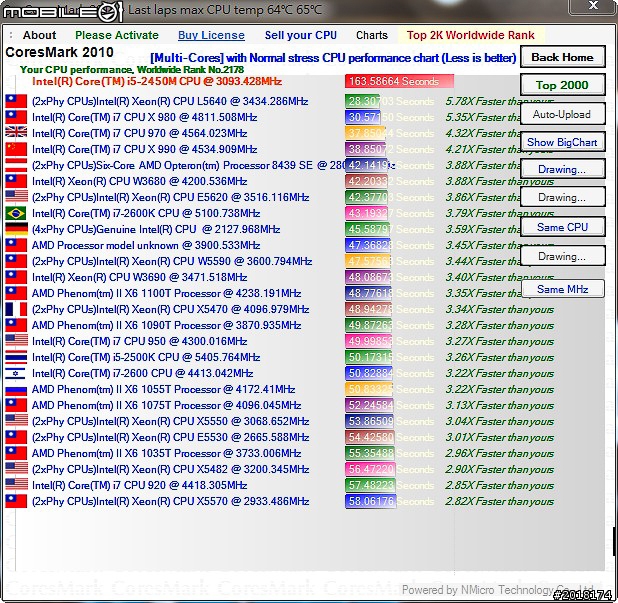Select the i5-2500K CPU @ 5405.764MHz row
This screenshot has height=603, width=618.
[146, 357]
